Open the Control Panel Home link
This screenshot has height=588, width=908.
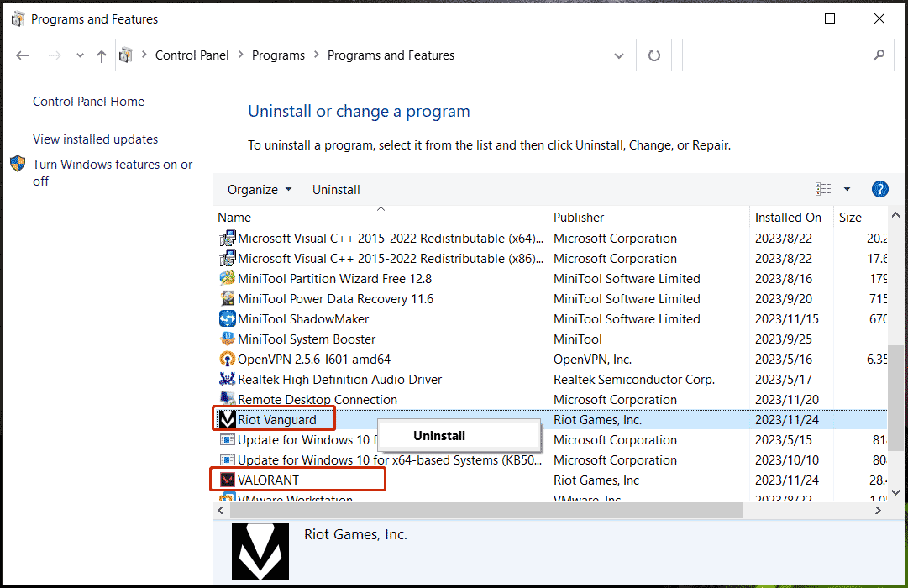[88, 102]
